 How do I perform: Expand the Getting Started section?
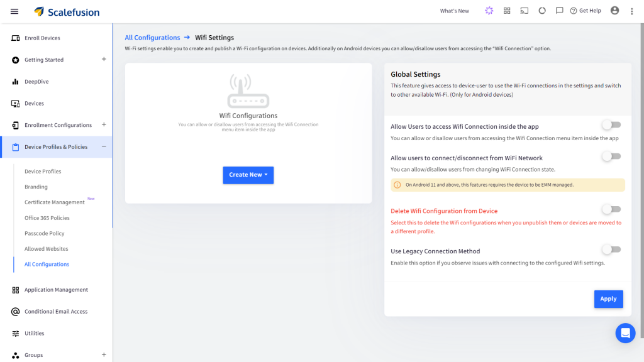coord(104,60)
